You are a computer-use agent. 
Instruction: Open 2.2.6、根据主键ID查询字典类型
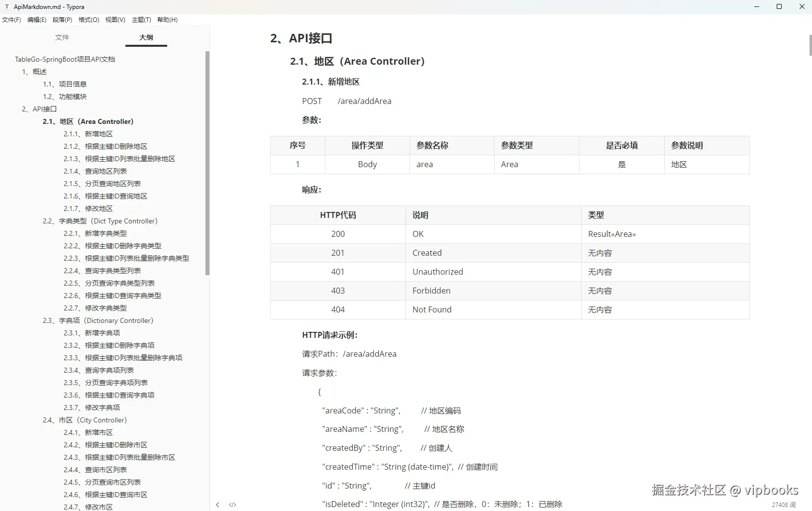[x=112, y=296]
